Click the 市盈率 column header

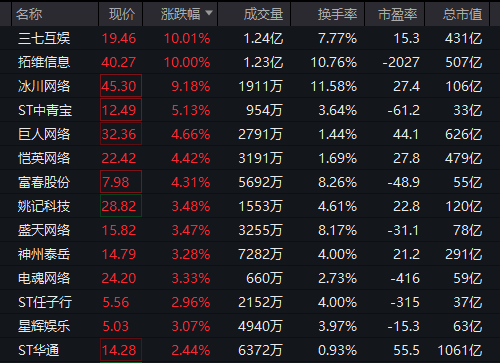(x=395, y=14)
